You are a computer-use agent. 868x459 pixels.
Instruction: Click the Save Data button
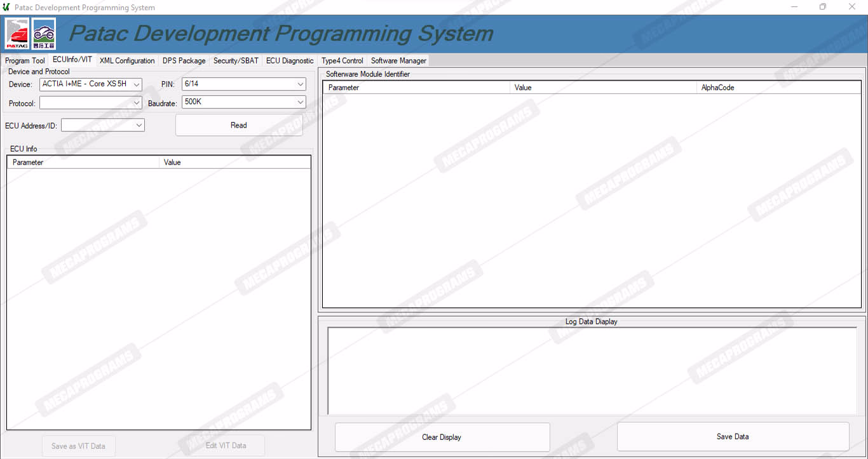tap(733, 436)
